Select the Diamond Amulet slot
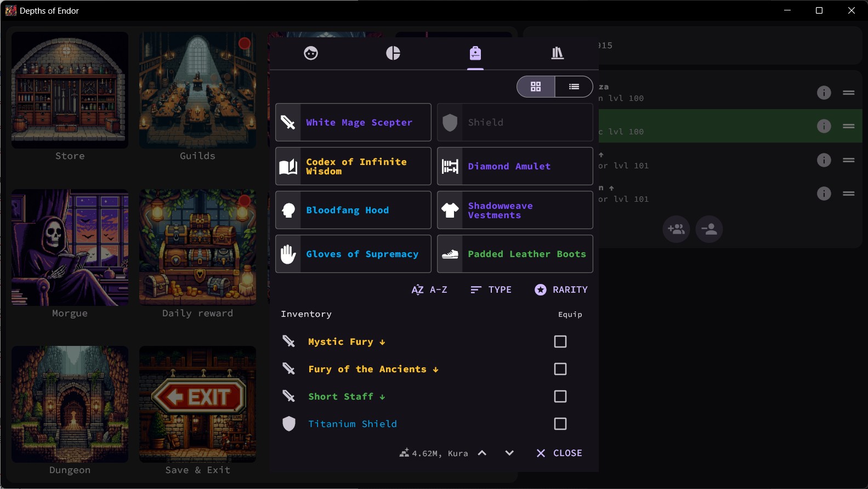 tap(515, 166)
